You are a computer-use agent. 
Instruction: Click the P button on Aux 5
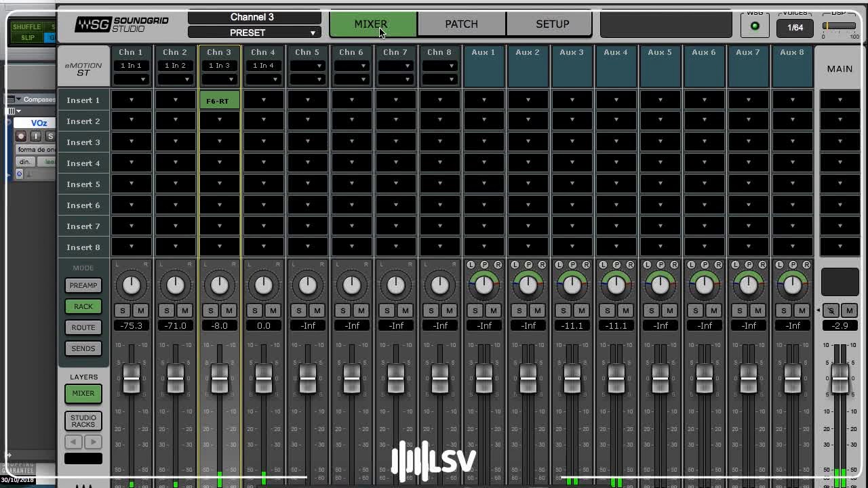(x=660, y=265)
